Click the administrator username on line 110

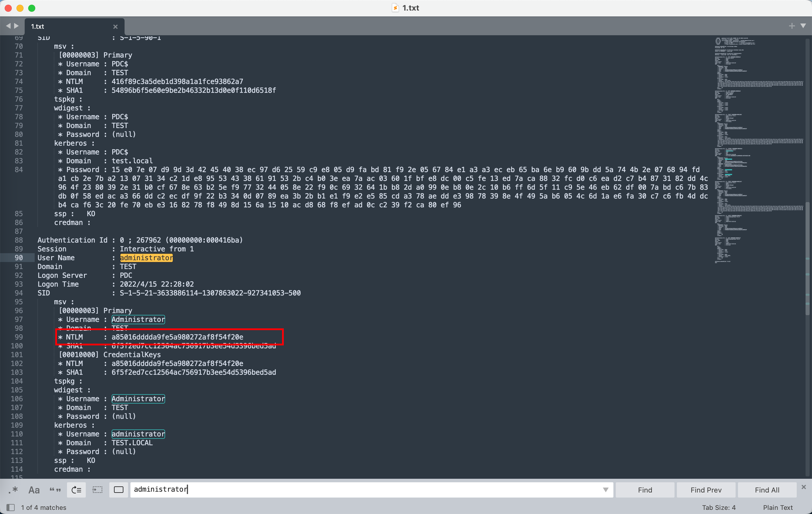tap(138, 434)
